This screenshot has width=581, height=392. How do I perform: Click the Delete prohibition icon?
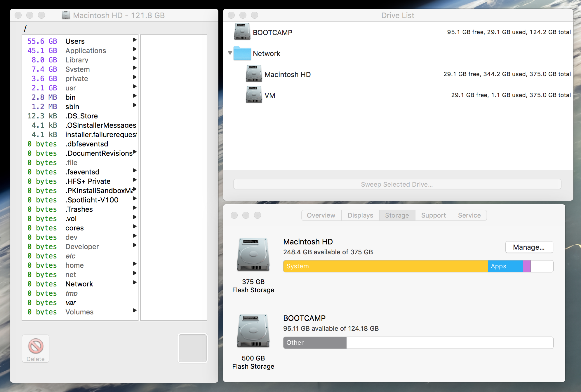pos(36,346)
